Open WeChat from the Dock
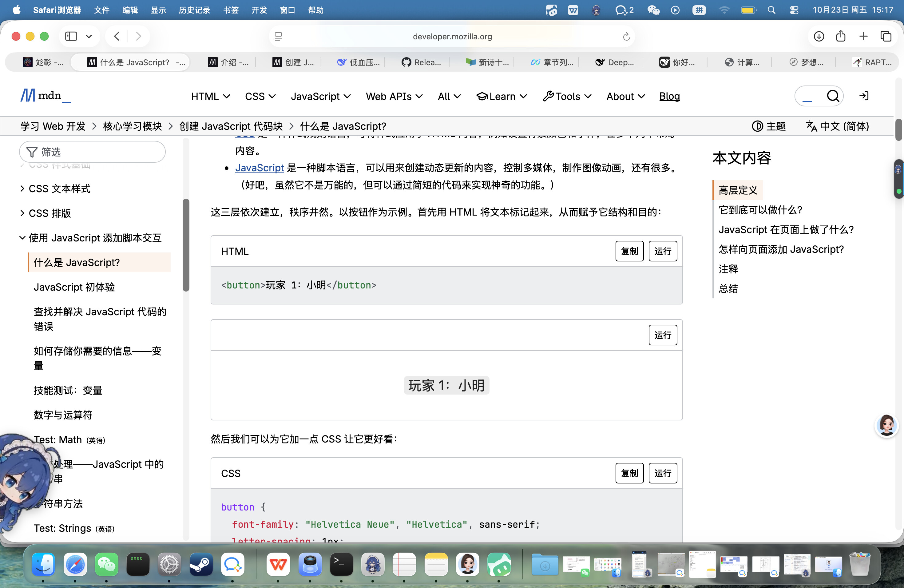This screenshot has height=588, width=904. coord(106,564)
